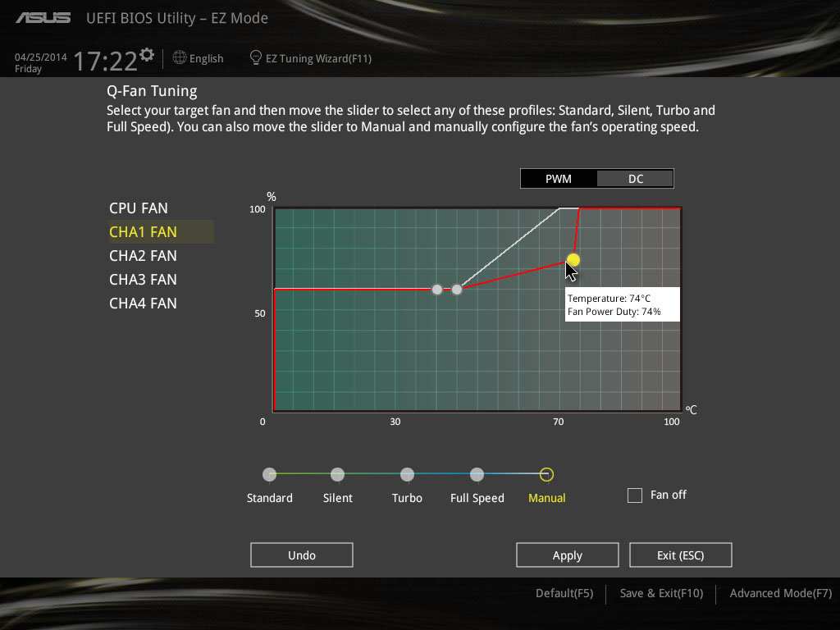Choose the Turbo fan profile
Image resolution: width=840 pixels, height=630 pixels.
407,474
